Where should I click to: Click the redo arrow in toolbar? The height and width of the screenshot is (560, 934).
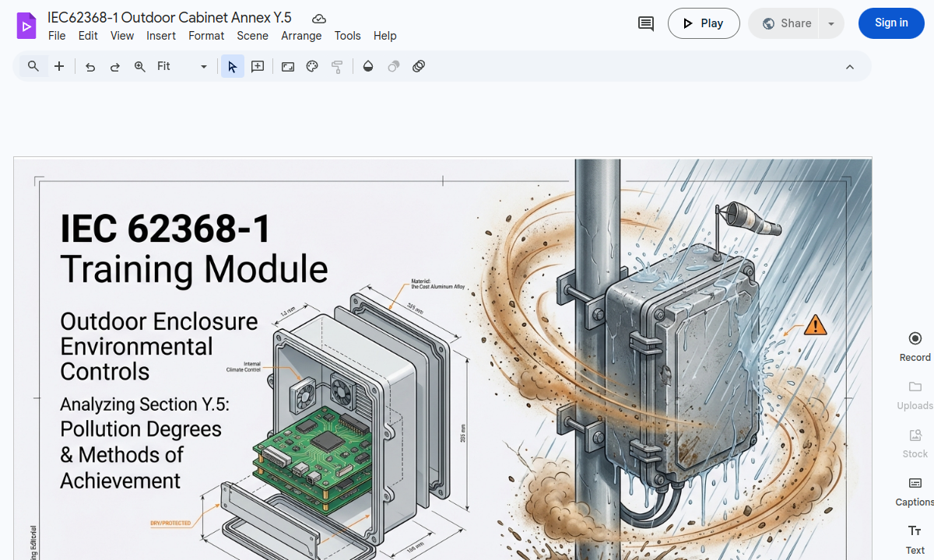(x=115, y=67)
